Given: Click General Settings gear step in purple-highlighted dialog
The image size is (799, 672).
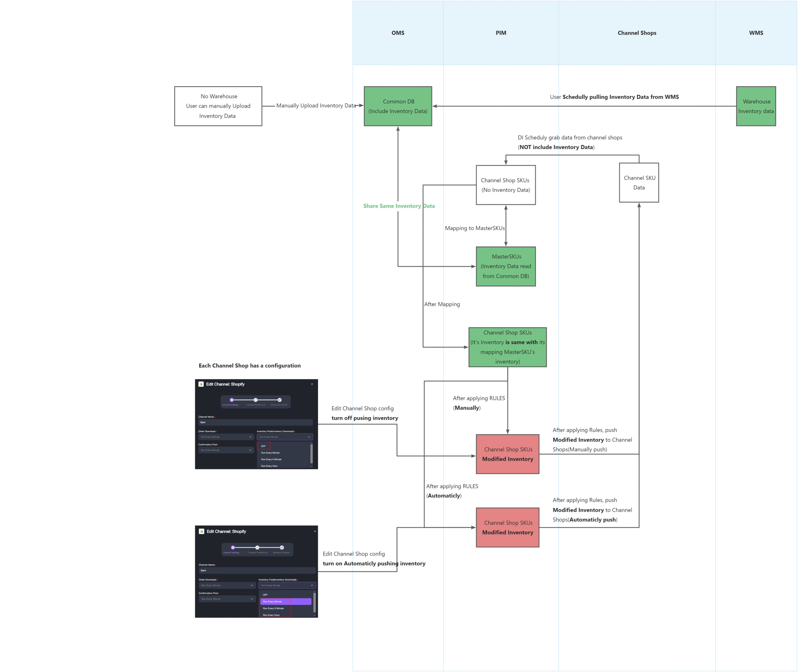Looking at the screenshot, I should pyautogui.click(x=233, y=548).
